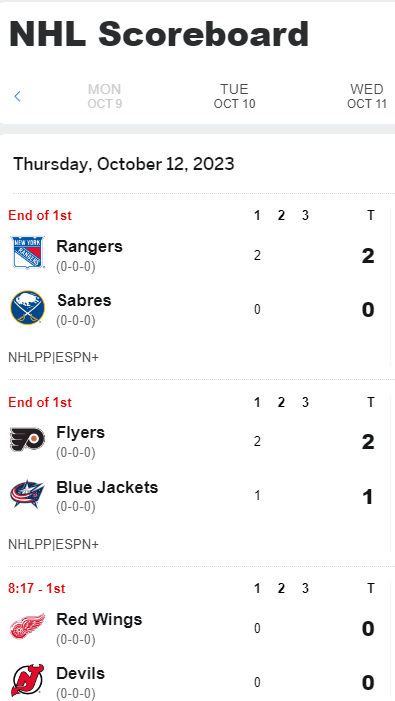Open the Devils team link
This screenshot has height=701, width=395.
(x=80, y=673)
